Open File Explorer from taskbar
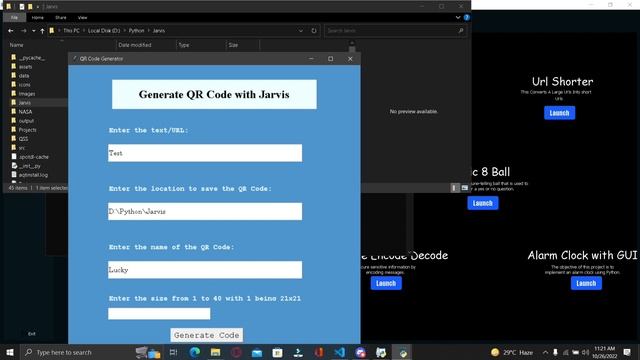This screenshot has width=640, height=360. (x=216, y=352)
